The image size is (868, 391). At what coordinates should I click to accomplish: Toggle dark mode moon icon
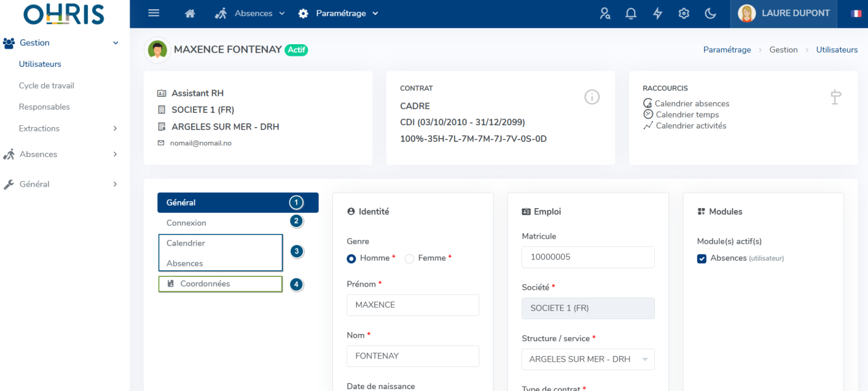click(x=710, y=14)
